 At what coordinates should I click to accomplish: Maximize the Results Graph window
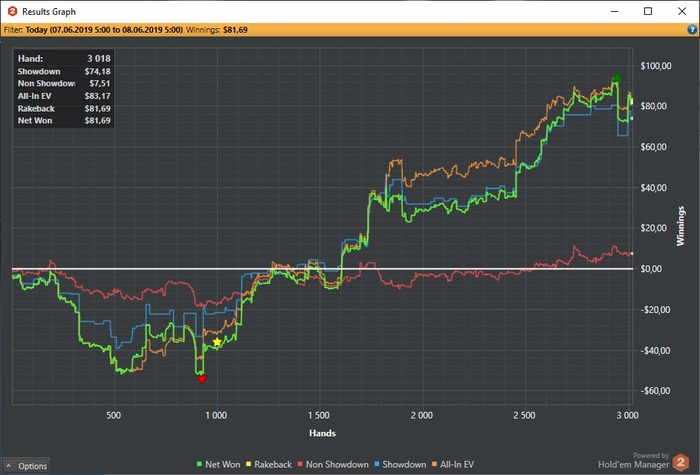pos(648,11)
